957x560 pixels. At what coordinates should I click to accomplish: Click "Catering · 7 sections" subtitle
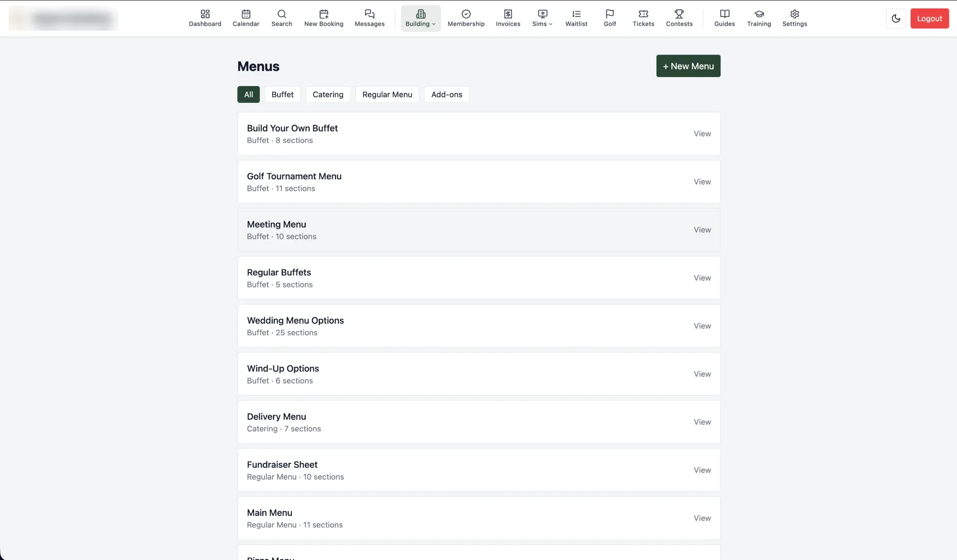284,429
